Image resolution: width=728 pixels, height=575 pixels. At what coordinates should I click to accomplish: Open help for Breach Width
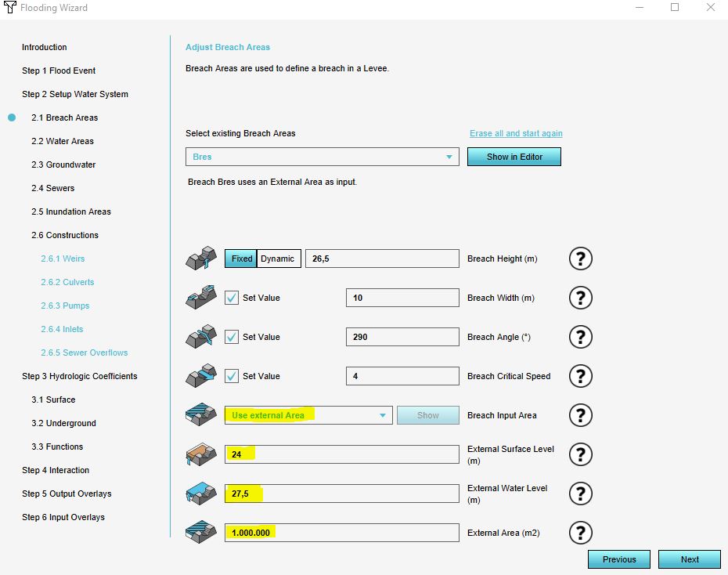pyautogui.click(x=579, y=298)
